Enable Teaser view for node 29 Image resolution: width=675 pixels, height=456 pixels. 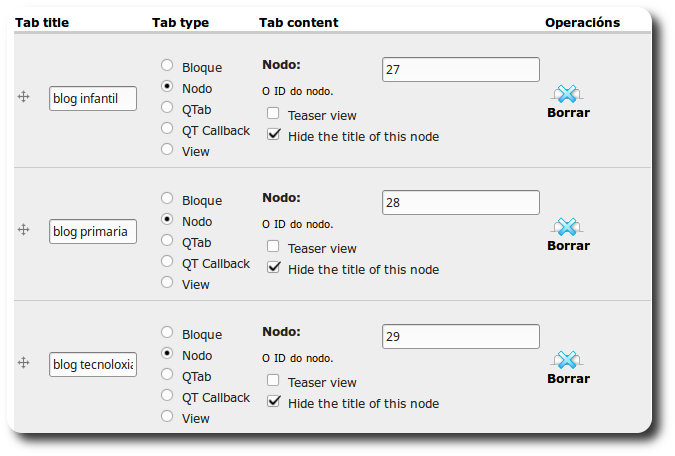(273, 381)
